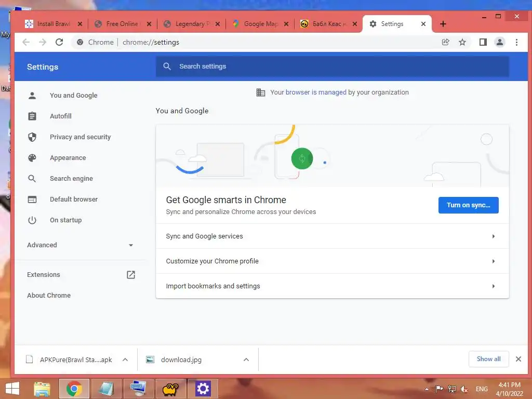Reload the current page
This screenshot has height=399, width=532.
pos(59,42)
